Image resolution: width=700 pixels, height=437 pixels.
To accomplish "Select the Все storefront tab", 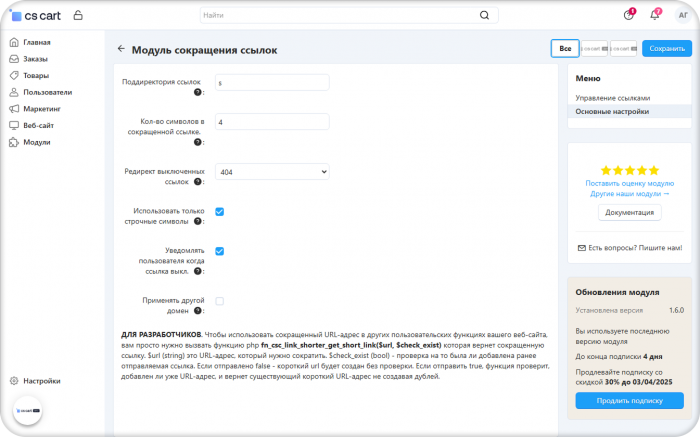I will [x=565, y=48].
